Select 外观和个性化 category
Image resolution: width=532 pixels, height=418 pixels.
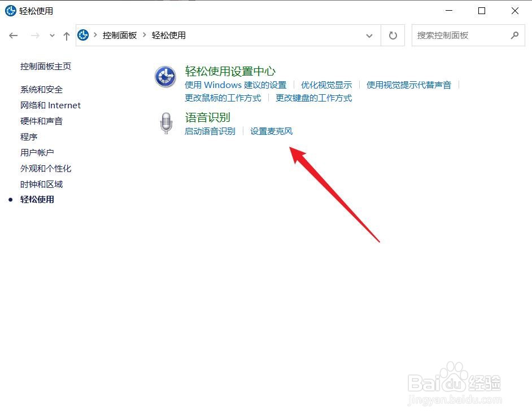(46, 169)
